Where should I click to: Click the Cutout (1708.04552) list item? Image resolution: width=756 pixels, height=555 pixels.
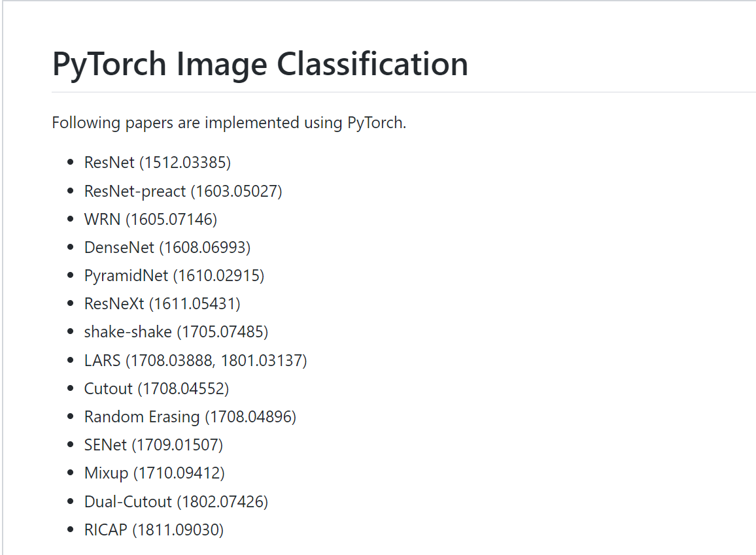tap(156, 388)
